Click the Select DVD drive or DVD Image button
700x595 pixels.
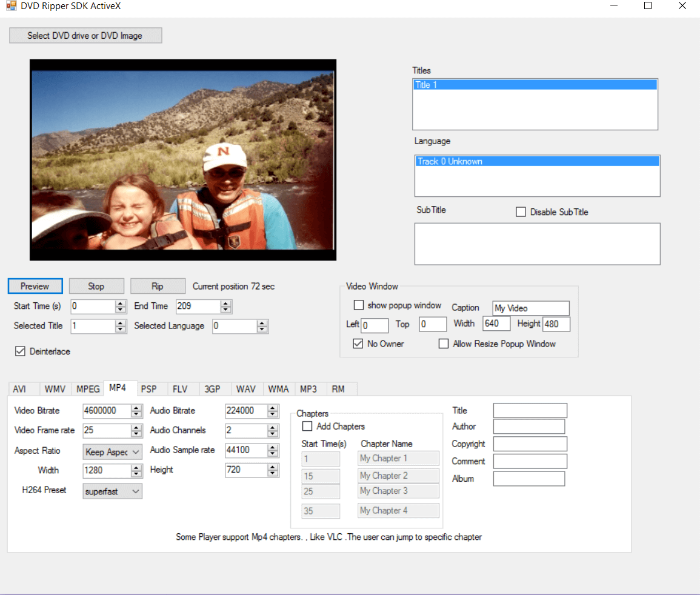pos(85,35)
